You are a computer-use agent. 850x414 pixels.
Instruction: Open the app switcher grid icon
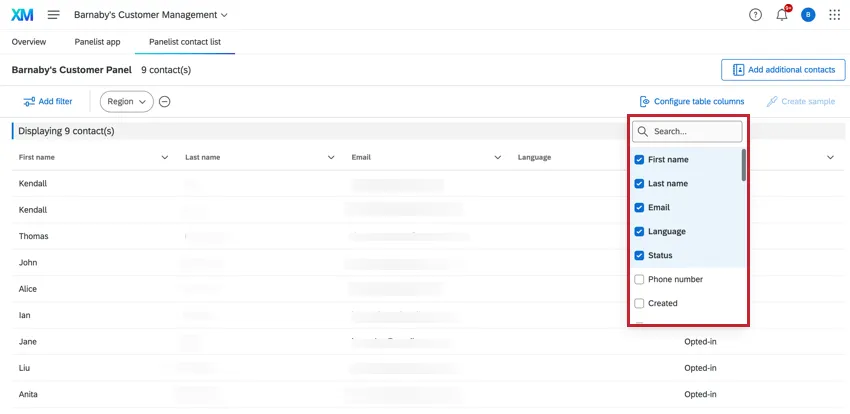coord(835,15)
